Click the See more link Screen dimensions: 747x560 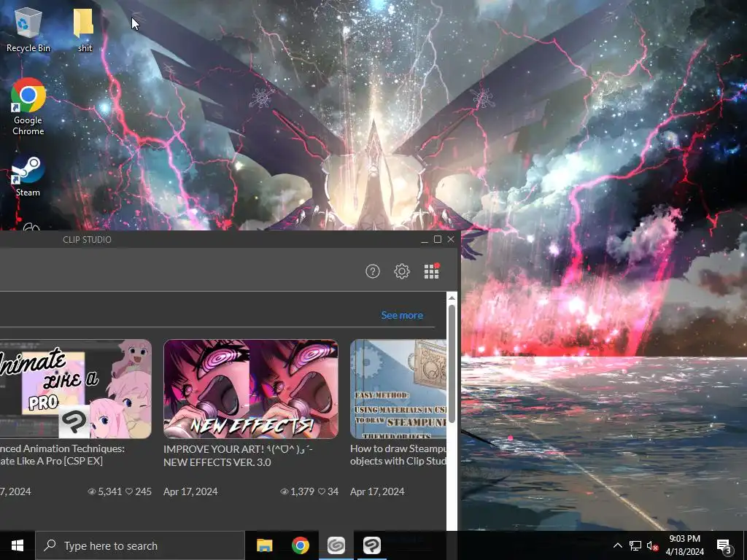[x=402, y=315]
